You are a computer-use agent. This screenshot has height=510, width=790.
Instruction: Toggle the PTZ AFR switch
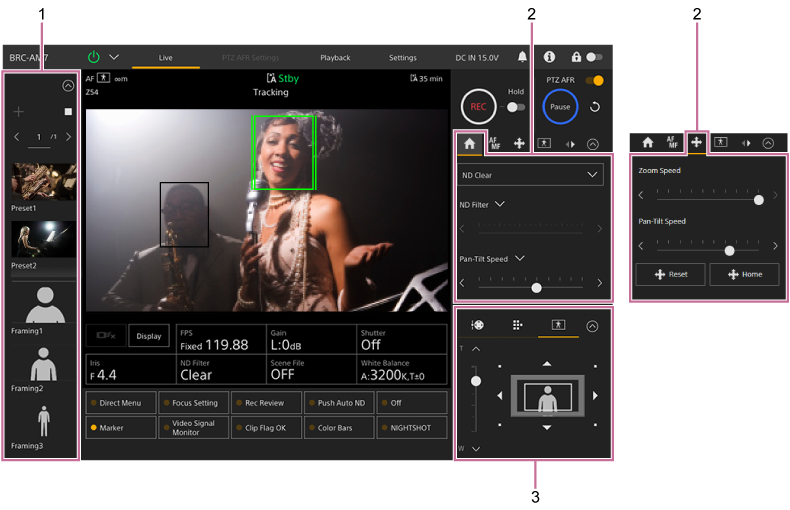594,80
